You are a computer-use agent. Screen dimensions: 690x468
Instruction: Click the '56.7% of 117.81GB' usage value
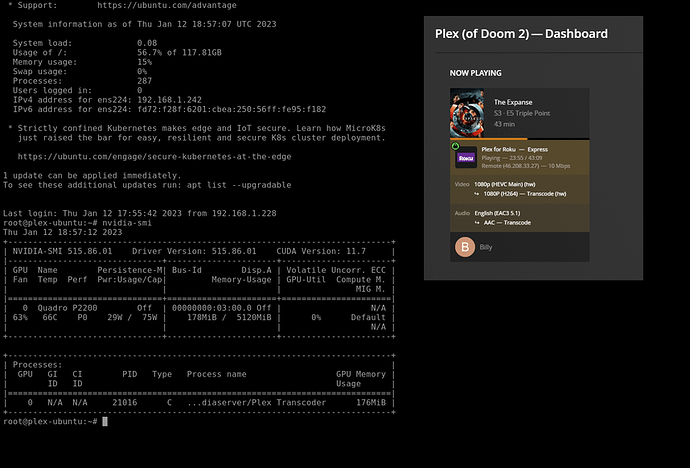(180, 52)
